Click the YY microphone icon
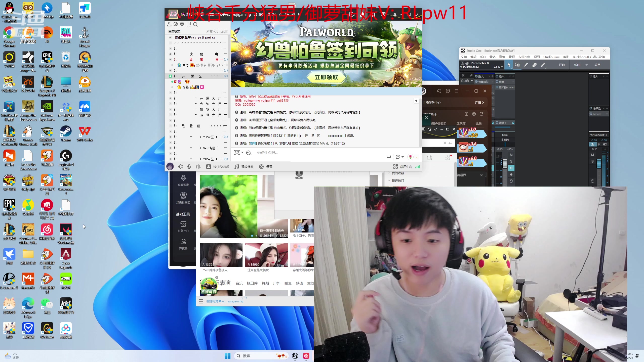 point(189,167)
